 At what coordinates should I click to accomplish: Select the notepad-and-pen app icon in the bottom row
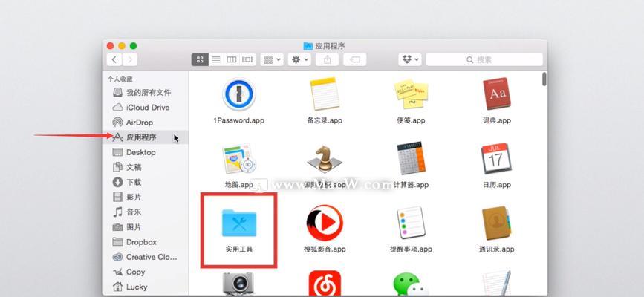(x=496, y=284)
